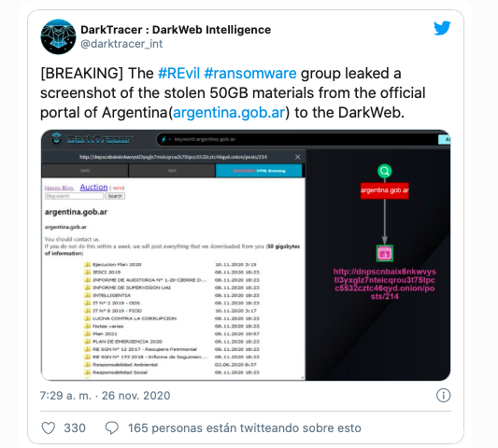Open the #ransomware hashtag

coord(250,74)
